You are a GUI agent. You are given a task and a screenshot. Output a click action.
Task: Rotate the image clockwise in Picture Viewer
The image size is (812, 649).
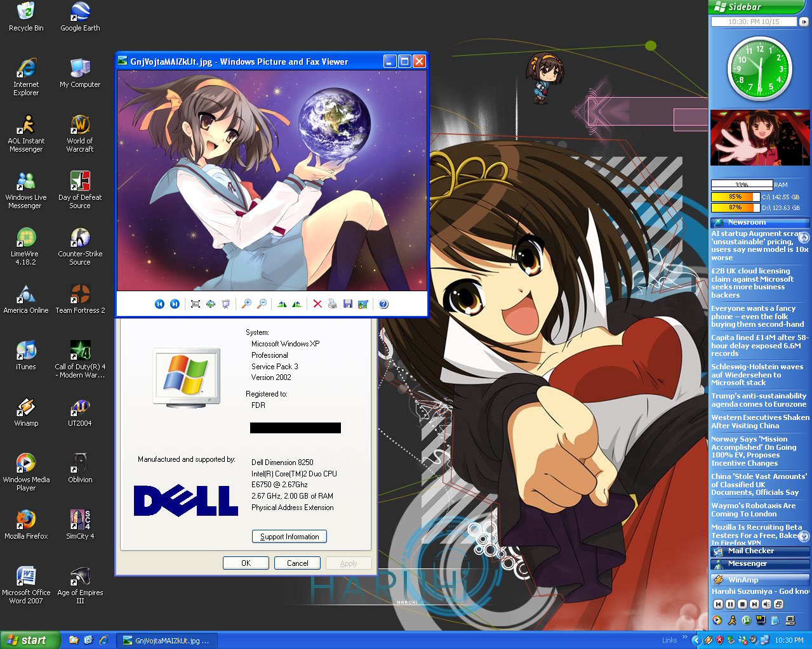[282, 304]
